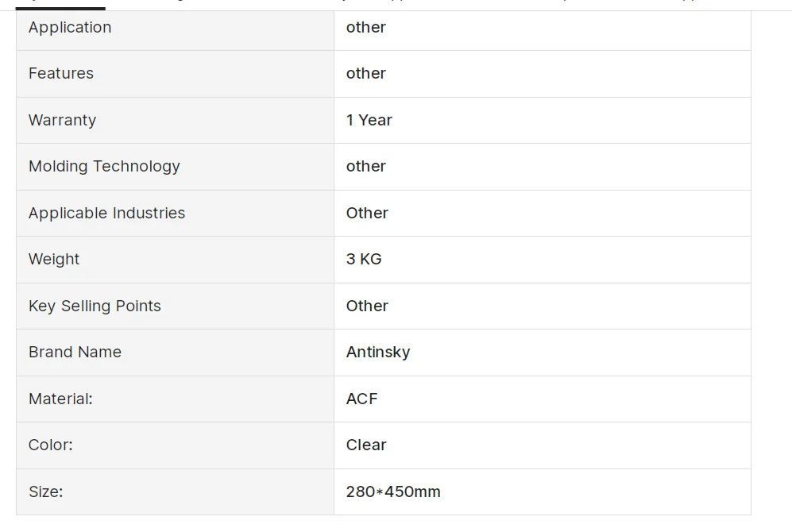This screenshot has width=792, height=532.
Task: Select the Applicable Industries row's "Other" value
Action: coord(367,213)
